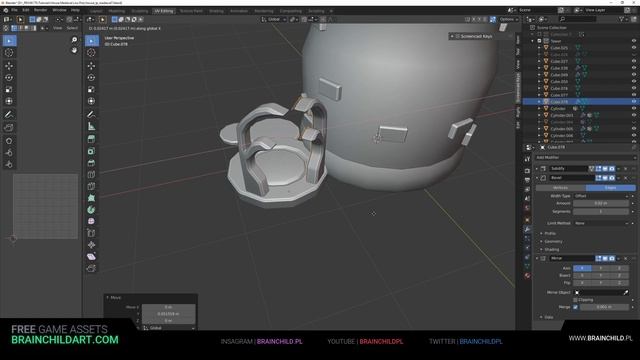Toggle Bevel modifier viewport display
Image resolution: width=640 pixels, height=360 pixels.
[x=605, y=178]
